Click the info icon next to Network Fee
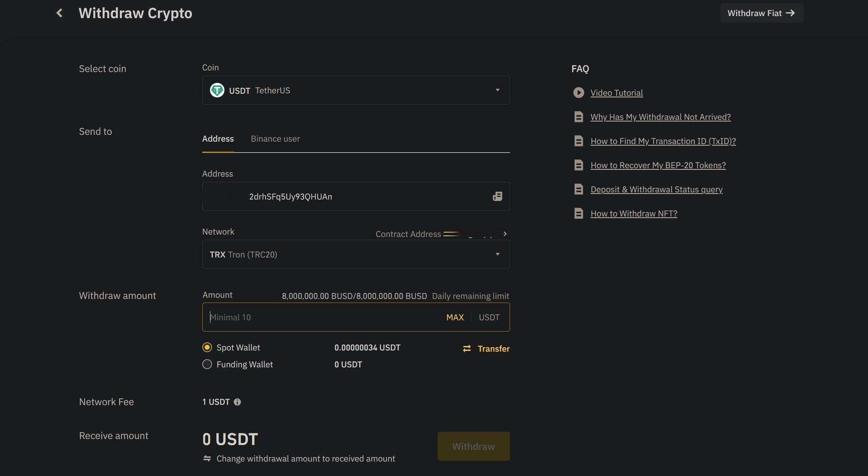This screenshot has width=868, height=476. click(x=237, y=402)
